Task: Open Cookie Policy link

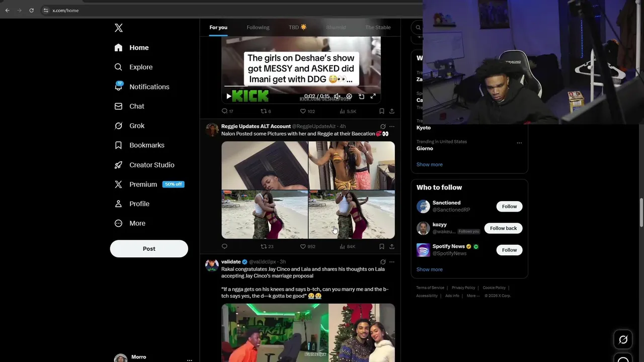Action: point(494,288)
